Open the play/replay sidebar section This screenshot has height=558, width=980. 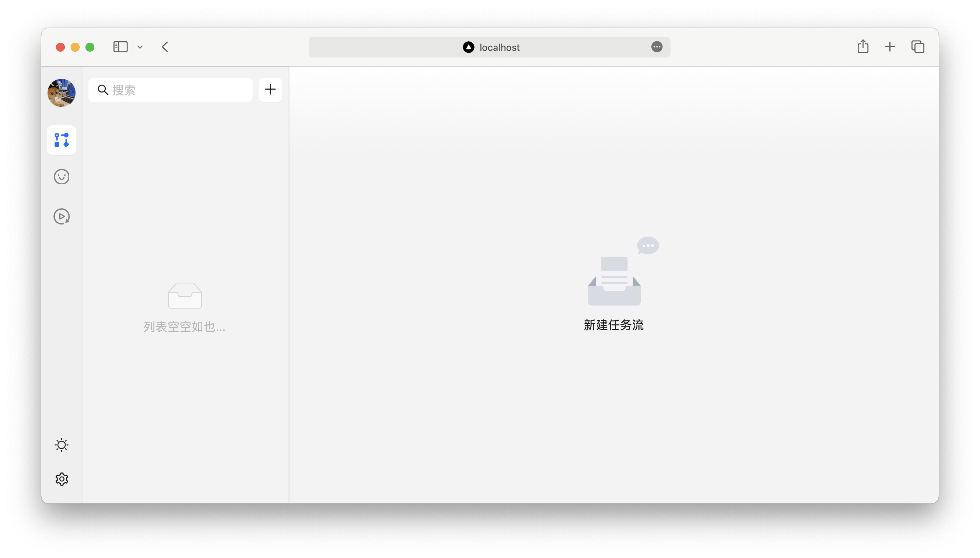point(61,217)
